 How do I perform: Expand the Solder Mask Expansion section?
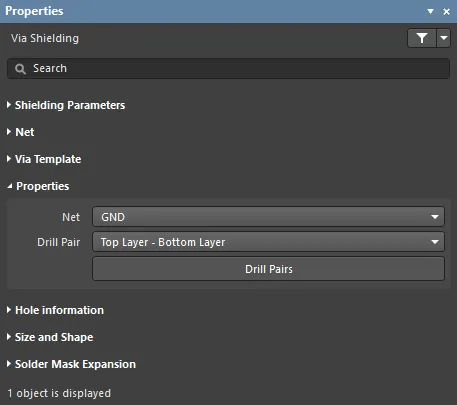[x=71, y=364]
